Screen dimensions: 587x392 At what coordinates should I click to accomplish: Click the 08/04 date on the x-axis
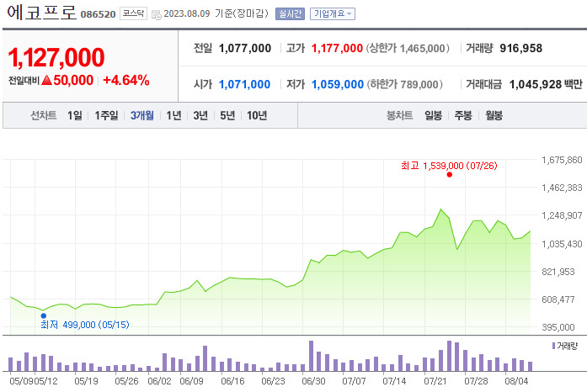[x=516, y=381]
